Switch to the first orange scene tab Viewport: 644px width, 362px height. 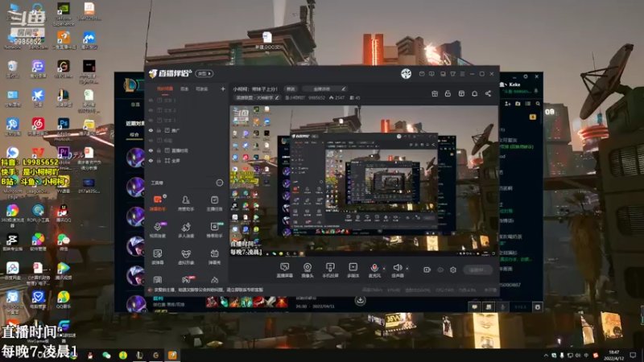click(165, 89)
